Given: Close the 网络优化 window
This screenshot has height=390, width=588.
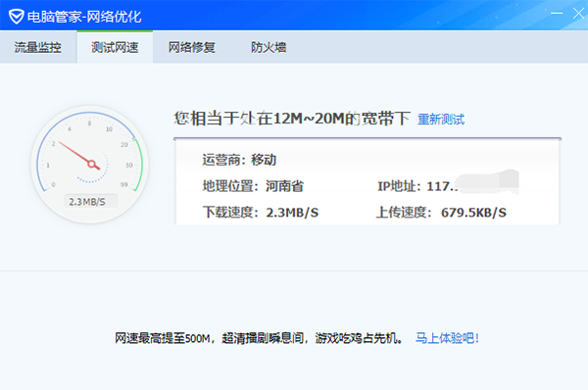Looking at the screenshot, I should coord(578,14).
